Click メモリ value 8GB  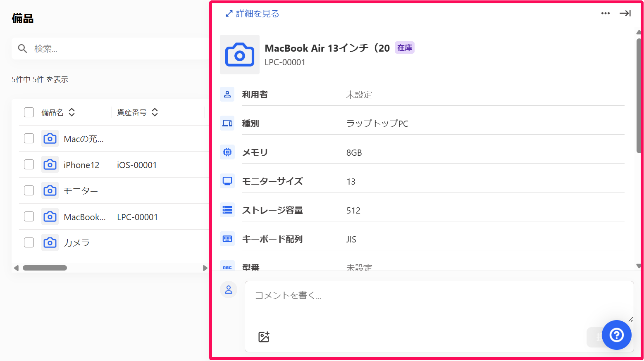coord(354,152)
